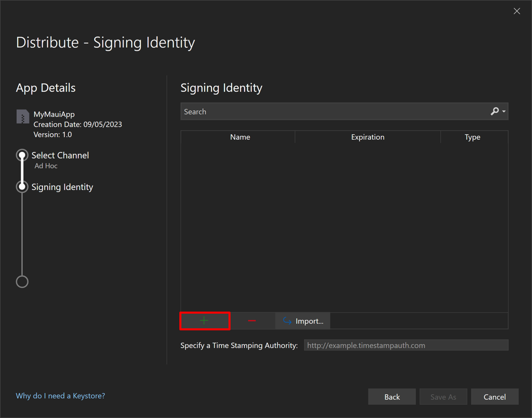The image size is (532, 418).
Task: Click the MyMauiApp archive file icon
Action: [x=23, y=117]
